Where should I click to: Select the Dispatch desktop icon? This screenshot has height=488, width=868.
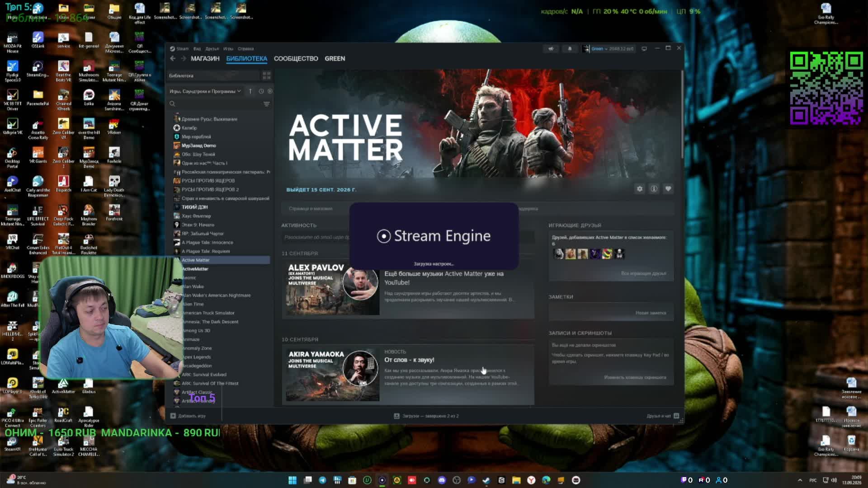pyautogui.click(x=63, y=184)
